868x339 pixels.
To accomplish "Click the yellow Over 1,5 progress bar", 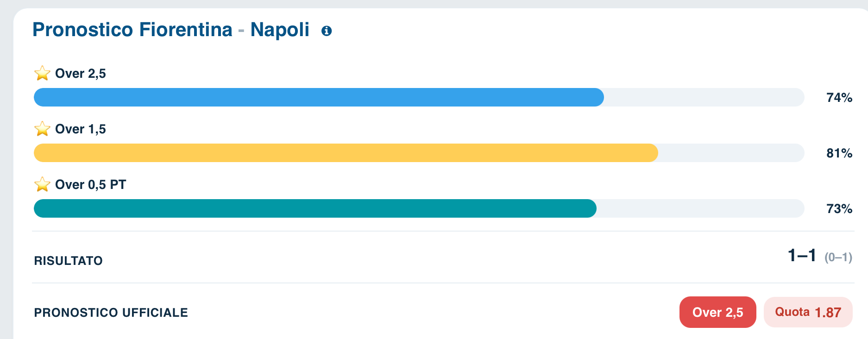I will 419,153.
